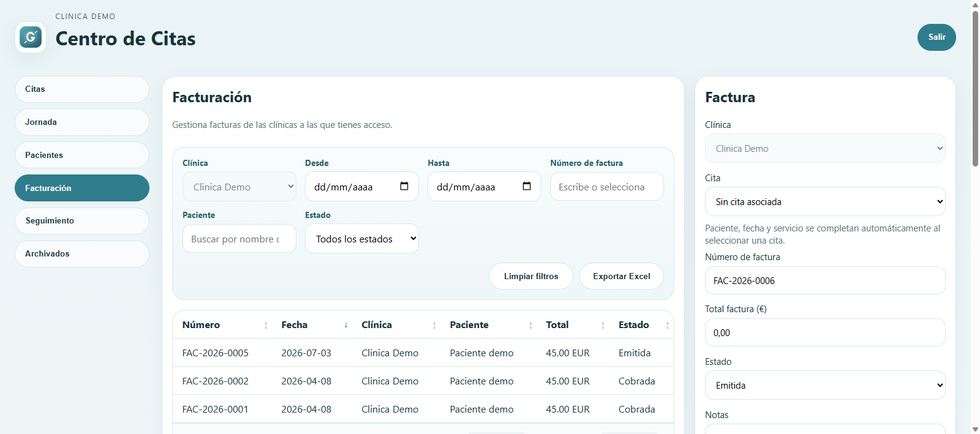This screenshot has height=434, width=980.
Task: Open the Cita 'Sin cita asociada' dropdown
Action: pos(825,201)
